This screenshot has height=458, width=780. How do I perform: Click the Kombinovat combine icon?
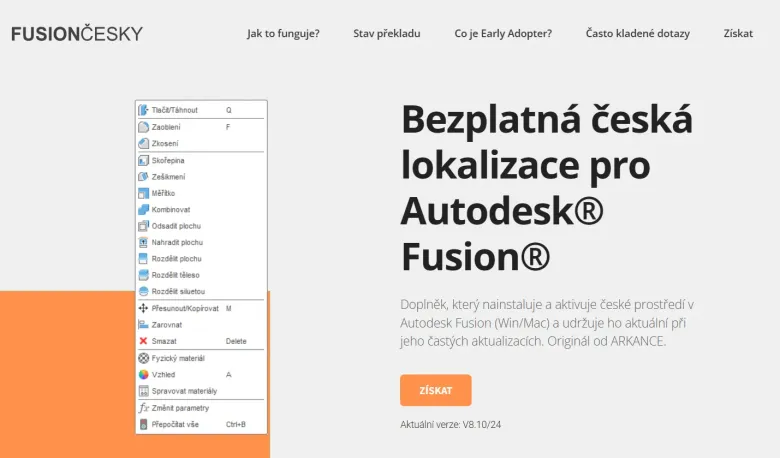(143, 209)
